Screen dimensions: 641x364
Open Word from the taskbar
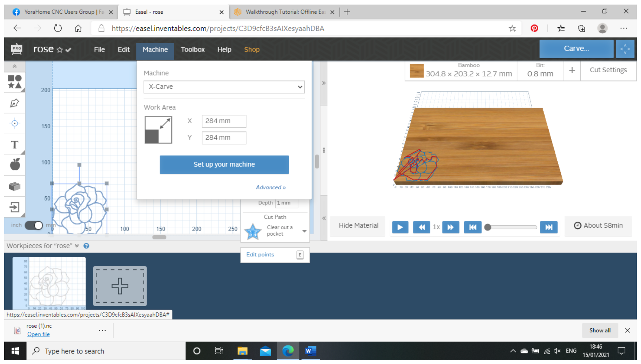(310, 351)
